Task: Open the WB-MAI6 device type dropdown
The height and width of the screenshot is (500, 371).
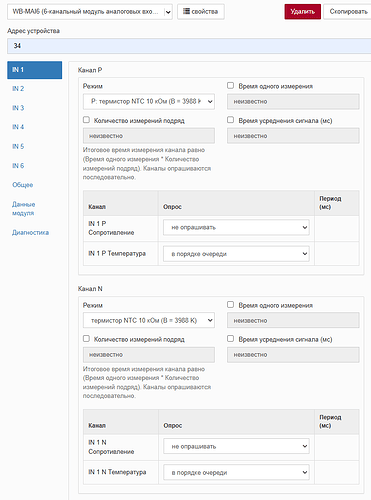Action: [x=90, y=12]
